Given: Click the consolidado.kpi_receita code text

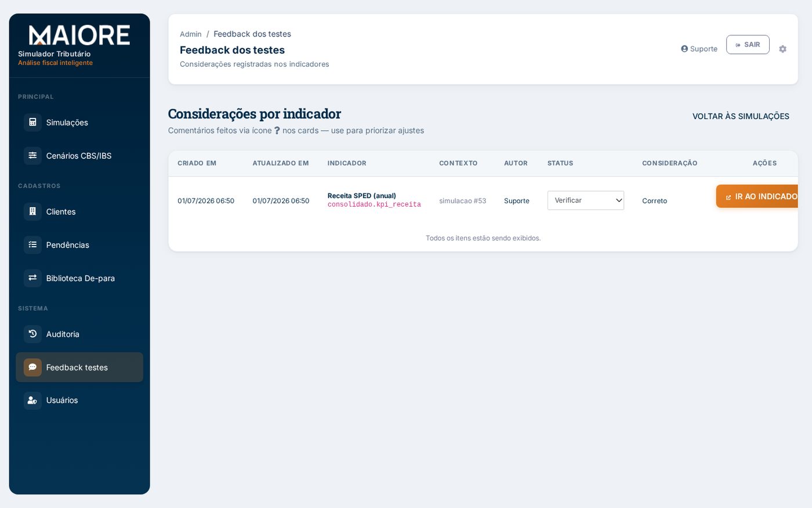Looking at the screenshot, I should click(374, 205).
